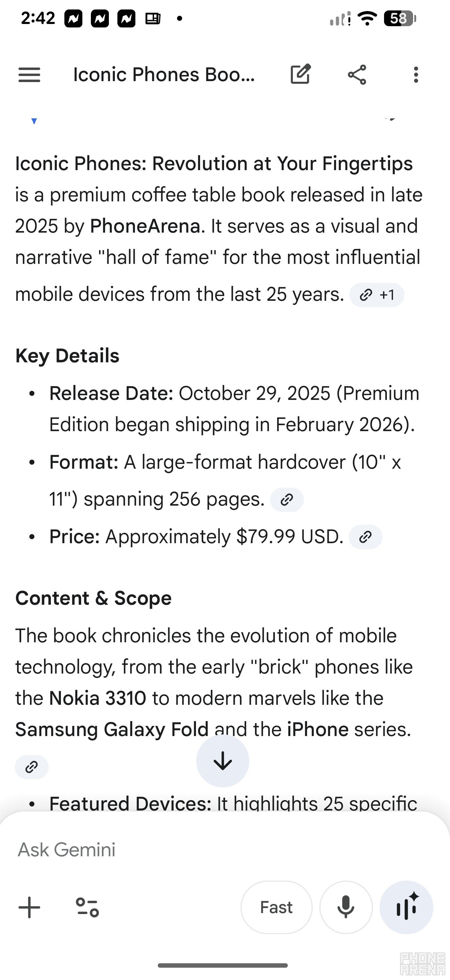Add an attachment with the plus icon
The image size is (450, 980).
pos(29,907)
